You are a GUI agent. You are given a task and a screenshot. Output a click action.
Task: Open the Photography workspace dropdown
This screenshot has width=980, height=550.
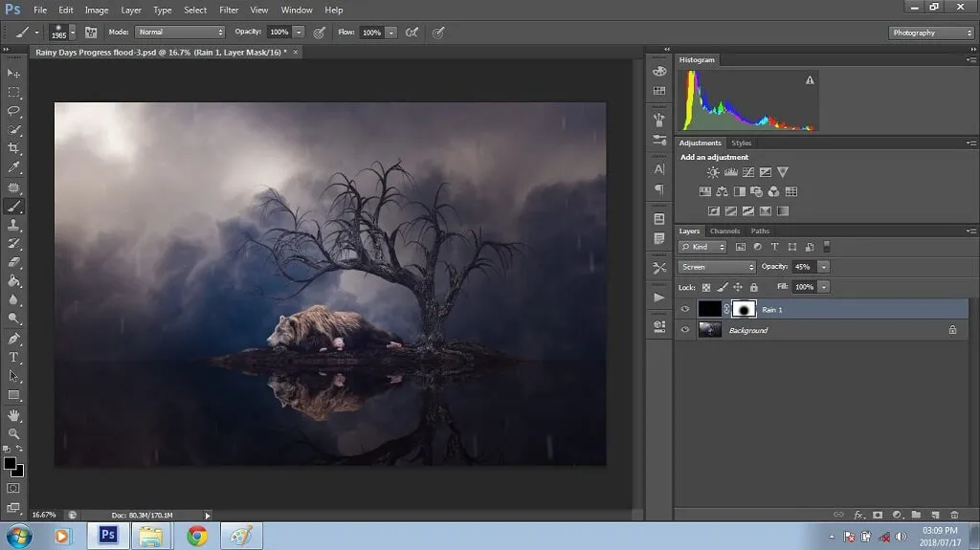tap(931, 33)
